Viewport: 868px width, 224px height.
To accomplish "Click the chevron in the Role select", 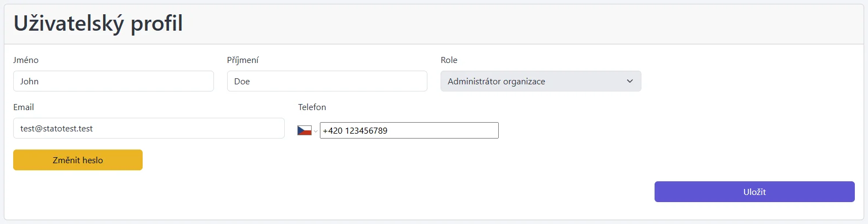I will point(629,81).
